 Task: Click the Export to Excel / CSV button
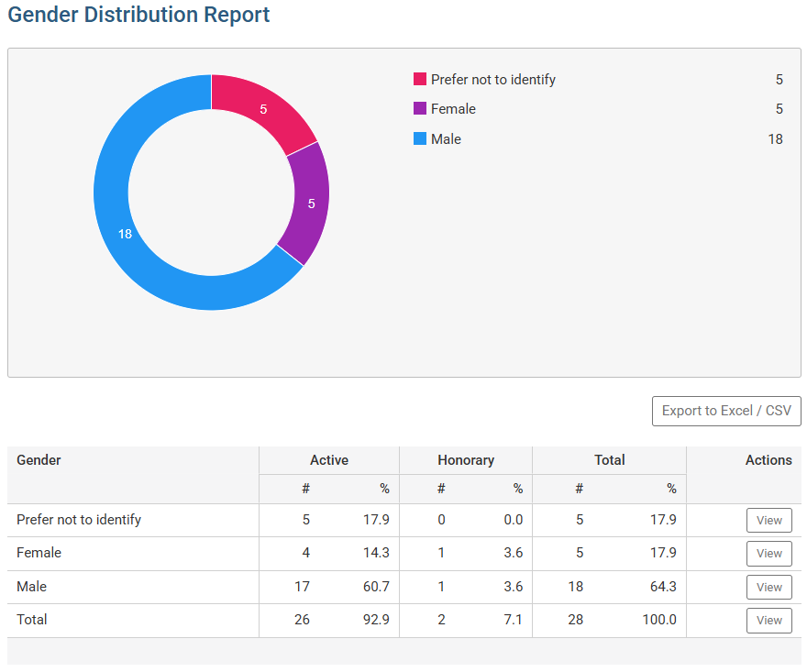click(x=725, y=411)
